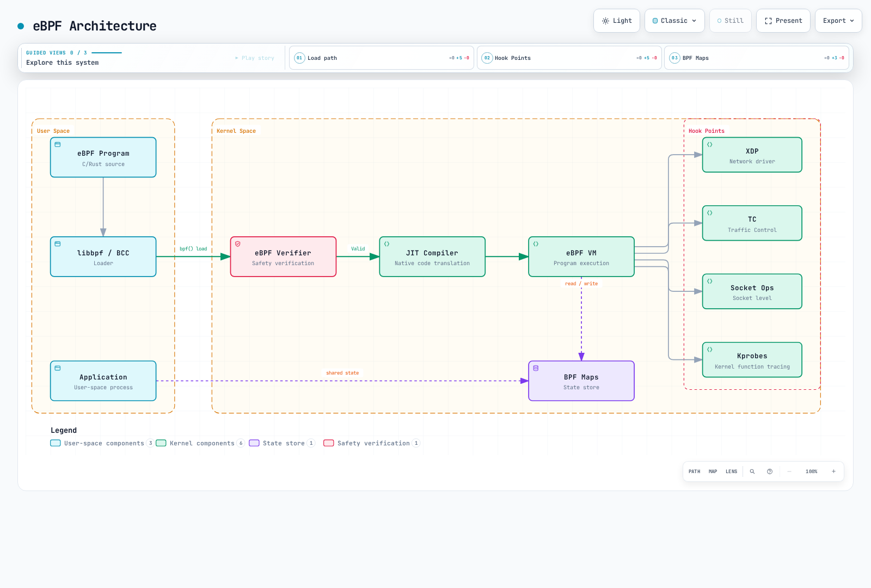Zoom in with the plus icon
The width and height of the screenshot is (871, 588).
coord(833,471)
